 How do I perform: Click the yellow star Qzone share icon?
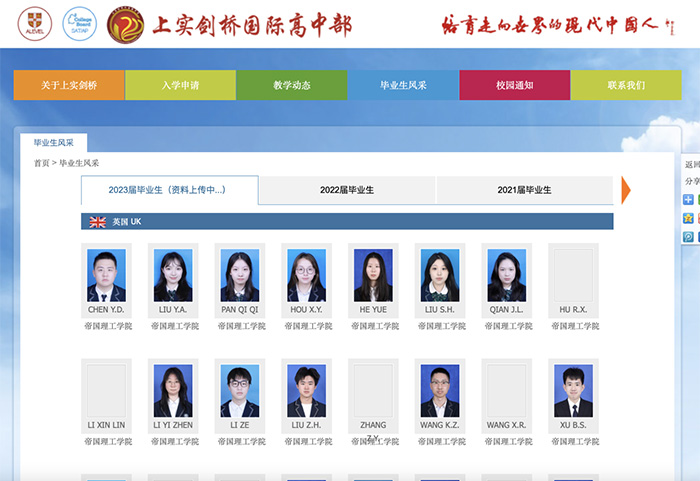(x=688, y=218)
